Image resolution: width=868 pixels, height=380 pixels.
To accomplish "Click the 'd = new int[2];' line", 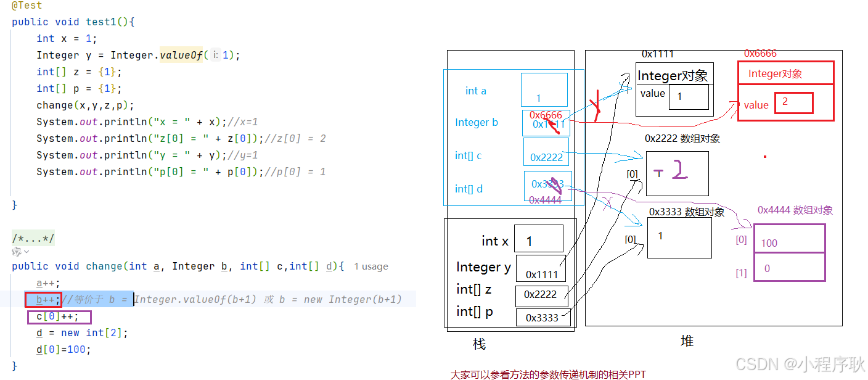I will pos(82,332).
